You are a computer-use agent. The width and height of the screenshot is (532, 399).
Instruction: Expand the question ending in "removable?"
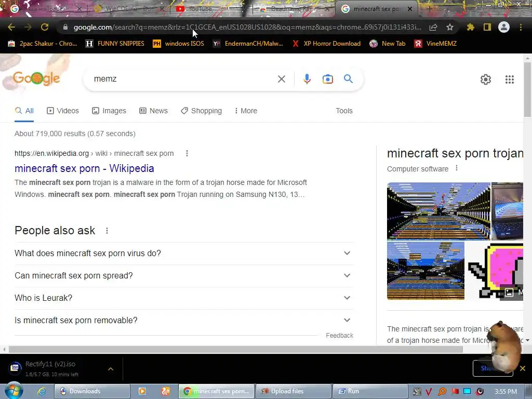(183, 320)
